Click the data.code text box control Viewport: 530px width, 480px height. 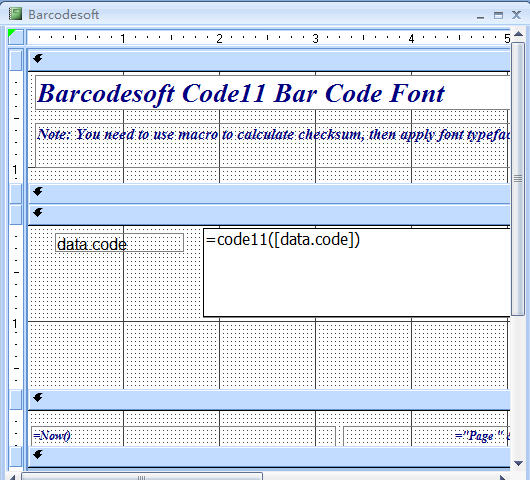(x=120, y=243)
